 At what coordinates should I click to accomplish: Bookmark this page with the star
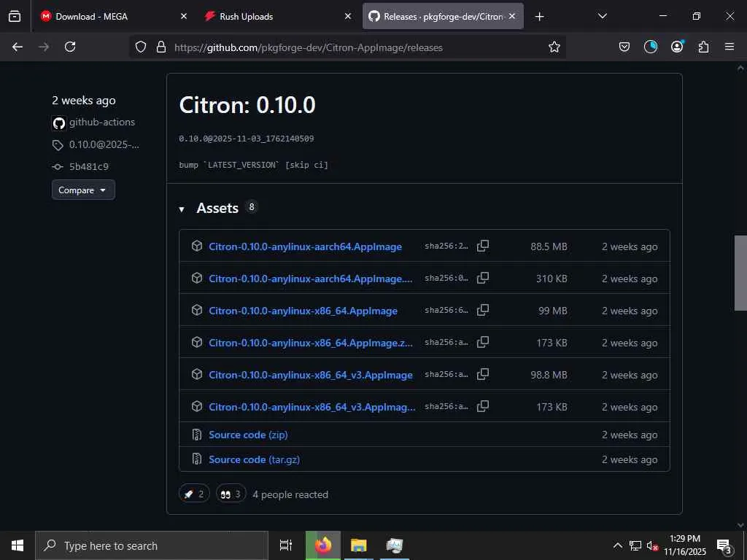coord(554,47)
